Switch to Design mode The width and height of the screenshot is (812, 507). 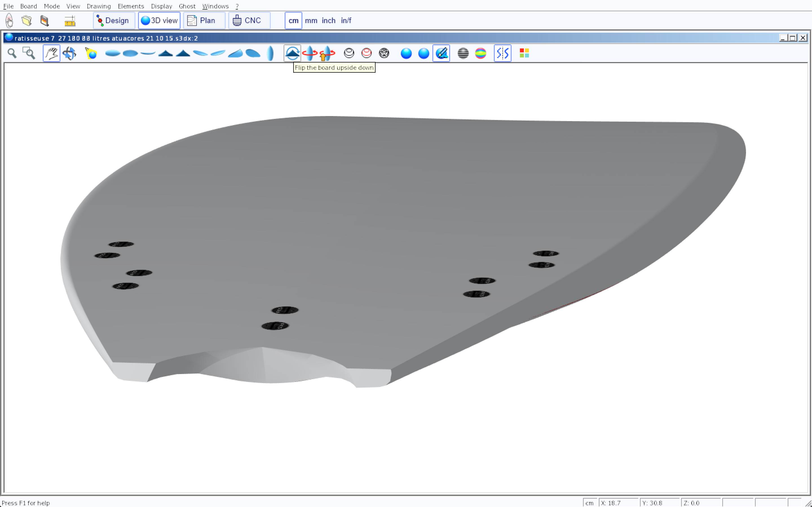[x=114, y=21]
